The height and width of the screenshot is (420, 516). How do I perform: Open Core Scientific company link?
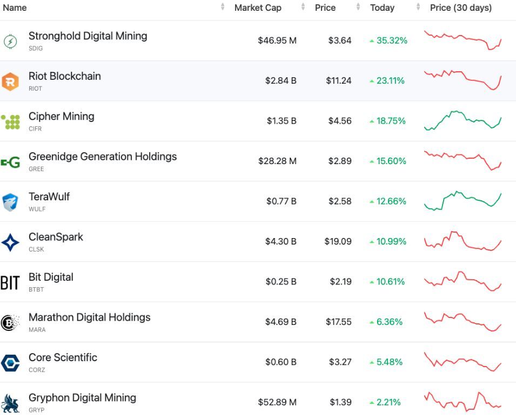[63, 357]
